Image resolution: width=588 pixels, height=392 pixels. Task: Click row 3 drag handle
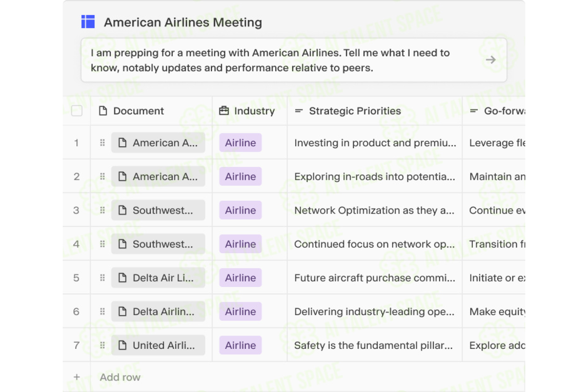click(x=102, y=210)
